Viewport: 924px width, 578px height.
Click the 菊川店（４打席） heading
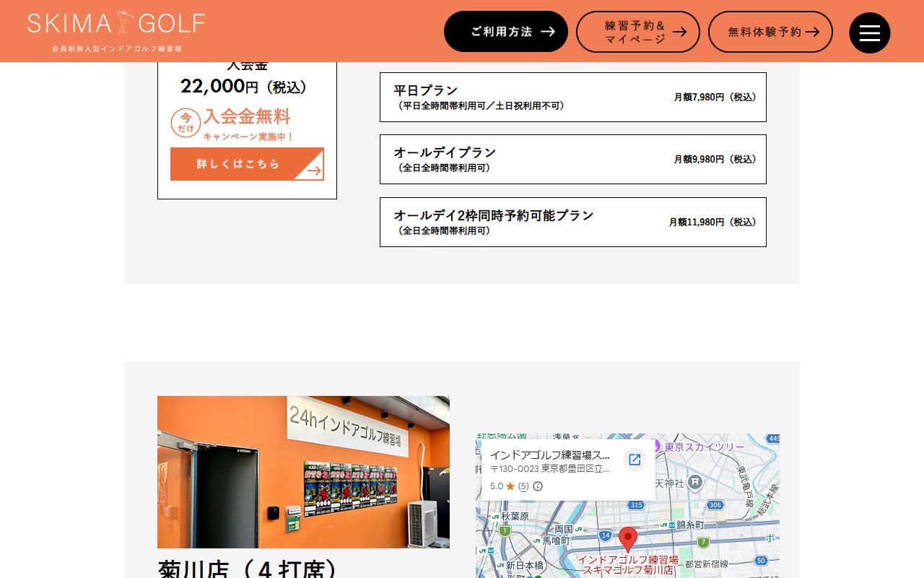pyautogui.click(x=248, y=569)
